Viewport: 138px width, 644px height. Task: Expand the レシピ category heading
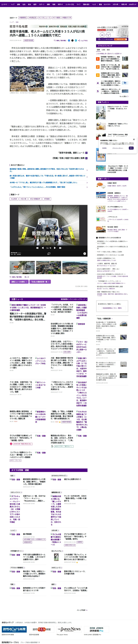(x=14, y=531)
